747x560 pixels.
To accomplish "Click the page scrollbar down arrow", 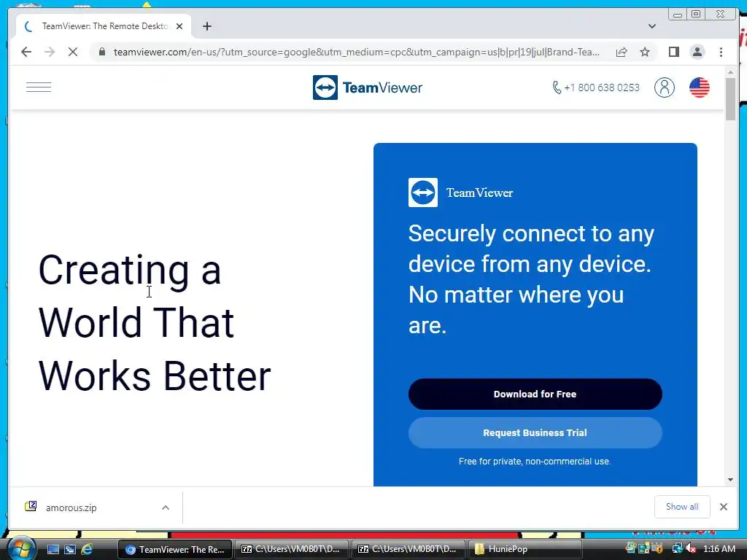I will (x=730, y=480).
